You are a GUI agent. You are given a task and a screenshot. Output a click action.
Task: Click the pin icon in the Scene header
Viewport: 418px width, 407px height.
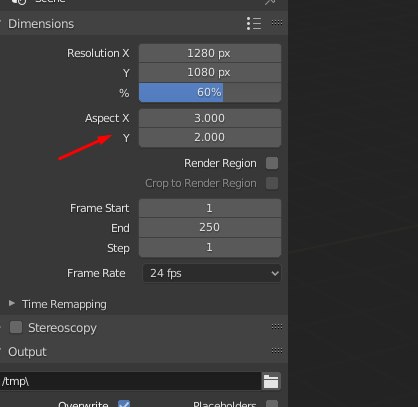tap(271, 2)
